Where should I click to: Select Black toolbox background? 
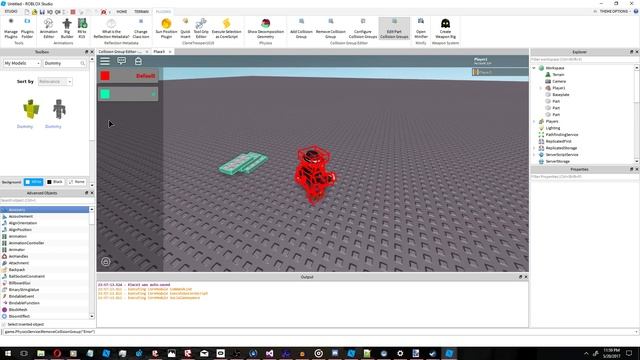[55, 182]
